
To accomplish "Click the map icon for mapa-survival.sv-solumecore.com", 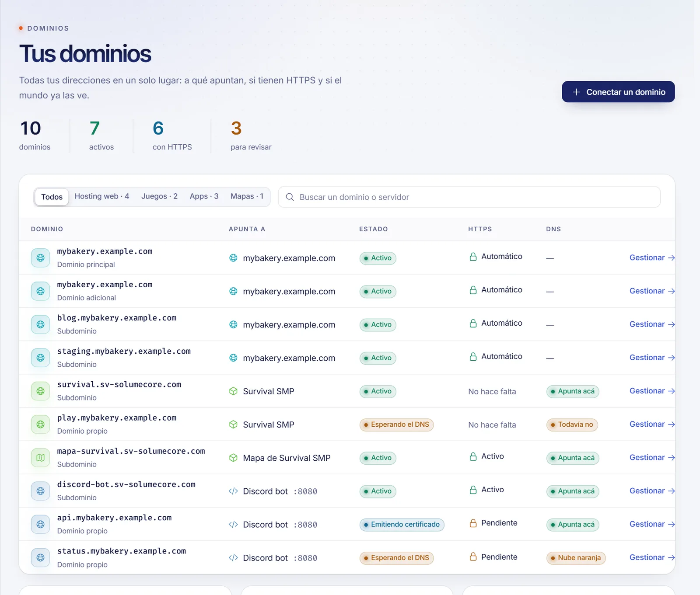I will pos(40,458).
